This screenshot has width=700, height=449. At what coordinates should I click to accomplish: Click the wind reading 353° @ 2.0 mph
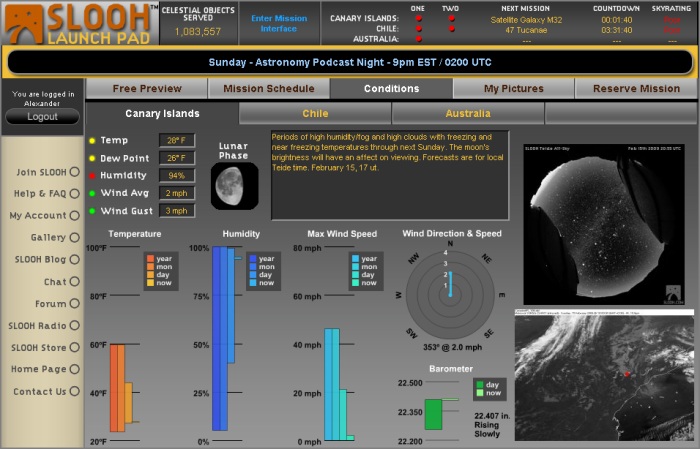(x=452, y=347)
